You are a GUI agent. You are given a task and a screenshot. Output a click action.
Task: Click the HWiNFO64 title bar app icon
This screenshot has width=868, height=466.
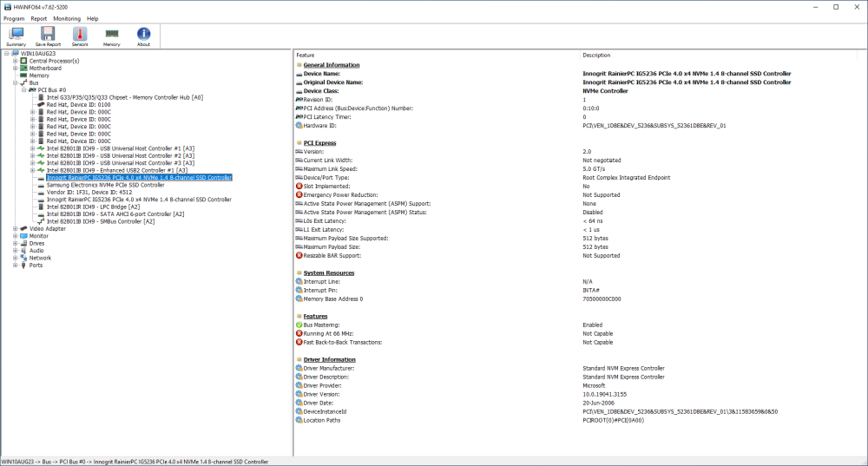coord(7,7)
